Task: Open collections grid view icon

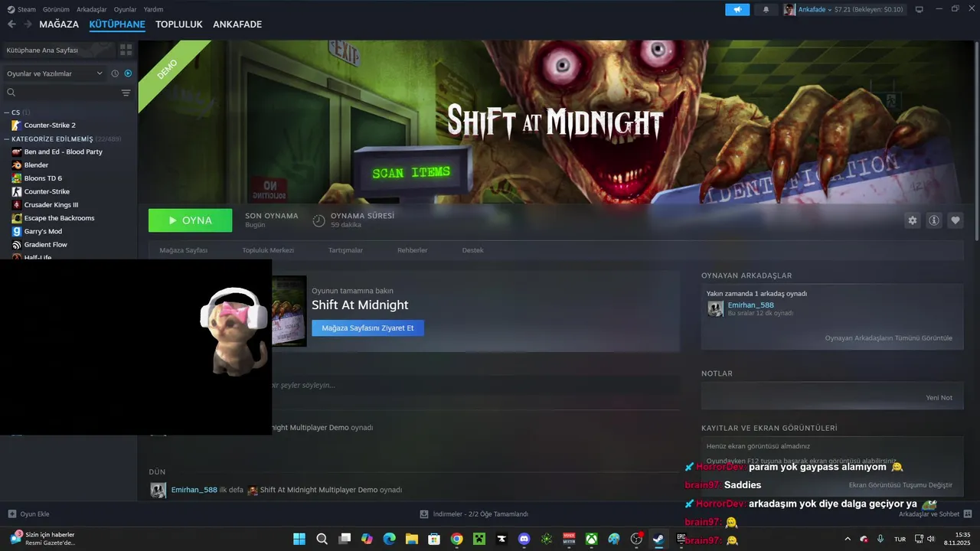Action: coord(126,50)
